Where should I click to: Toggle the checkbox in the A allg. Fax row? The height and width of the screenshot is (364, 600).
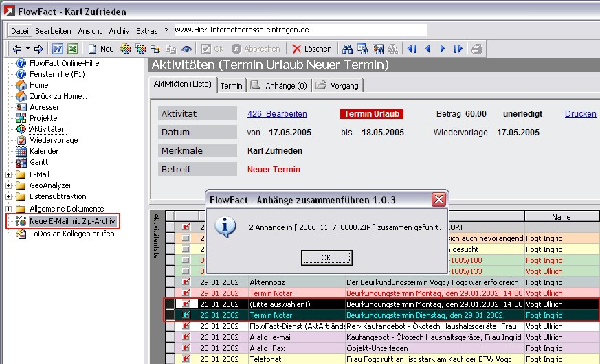click(x=186, y=348)
